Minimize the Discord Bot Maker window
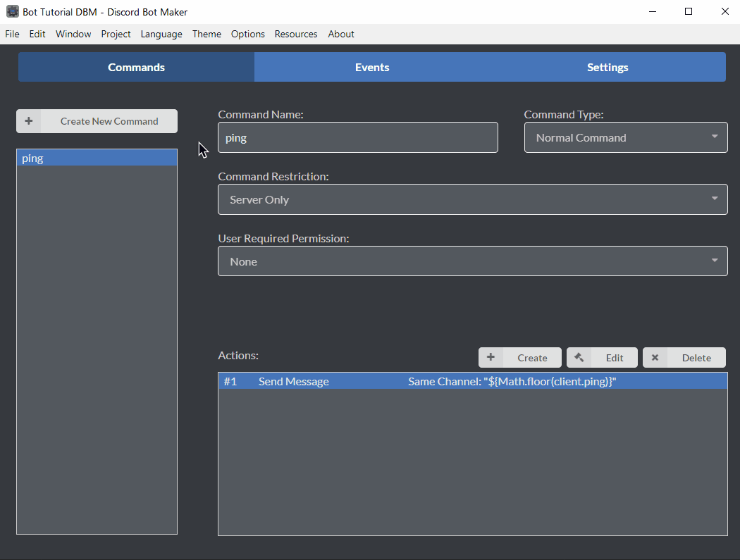740x560 pixels. coord(653,11)
